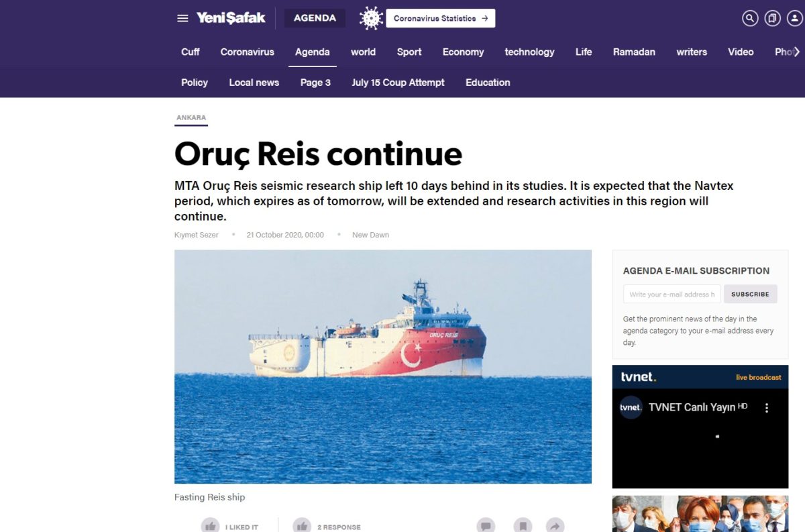
Task: Open the e-newspaper pages icon
Action: (773, 18)
